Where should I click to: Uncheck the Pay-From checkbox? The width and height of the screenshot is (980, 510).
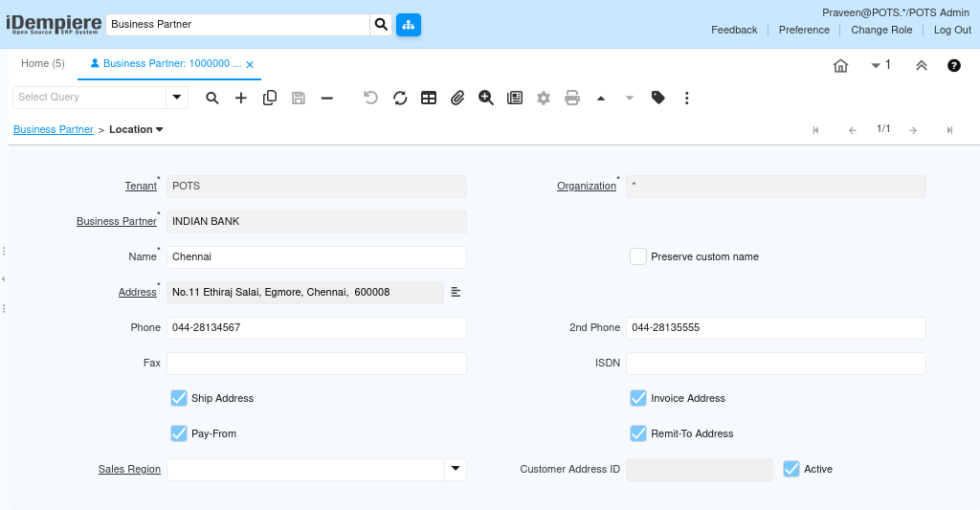point(179,433)
